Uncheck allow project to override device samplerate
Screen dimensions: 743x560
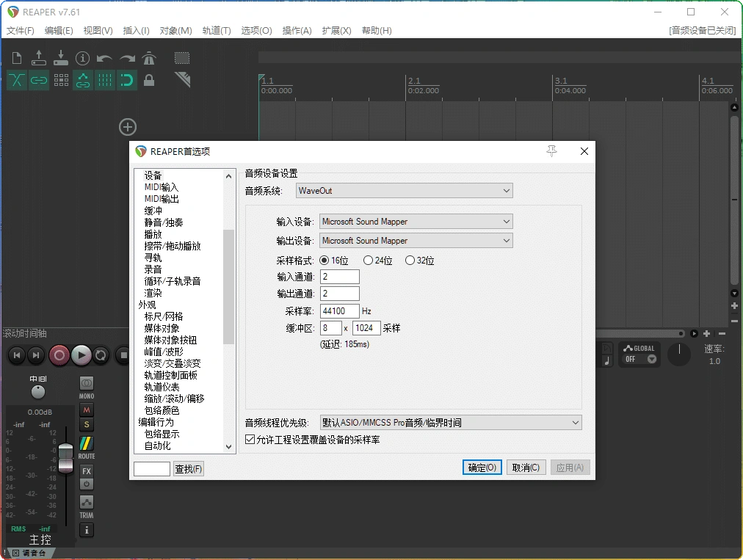coord(250,439)
